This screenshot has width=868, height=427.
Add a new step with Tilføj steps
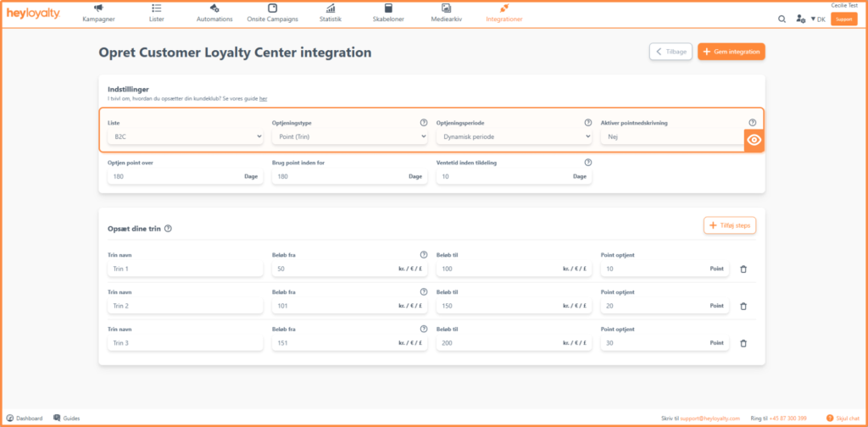730,225
